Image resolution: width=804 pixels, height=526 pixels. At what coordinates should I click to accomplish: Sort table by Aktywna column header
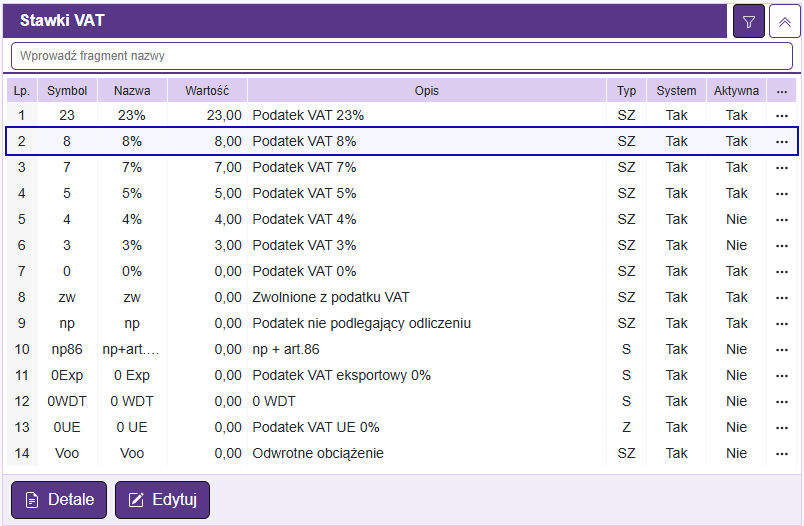pyautogui.click(x=736, y=91)
